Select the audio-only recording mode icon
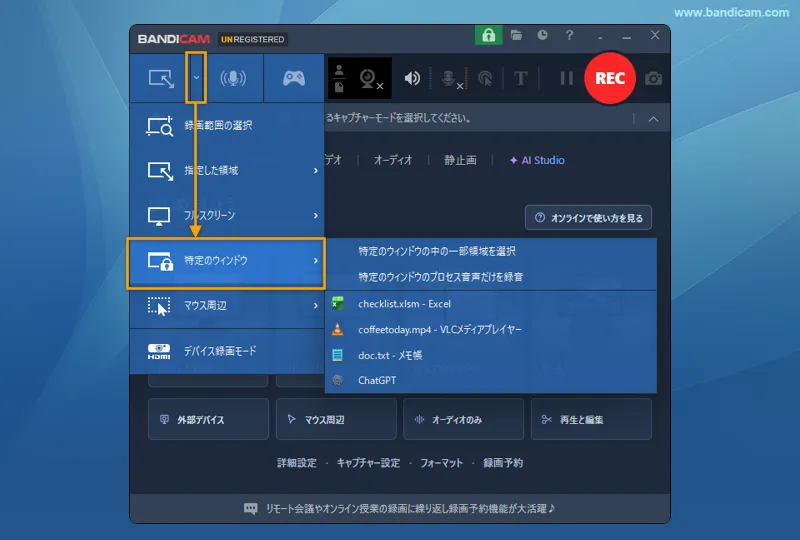The width and height of the screenshot is (800, 540). tap(233, 78)
